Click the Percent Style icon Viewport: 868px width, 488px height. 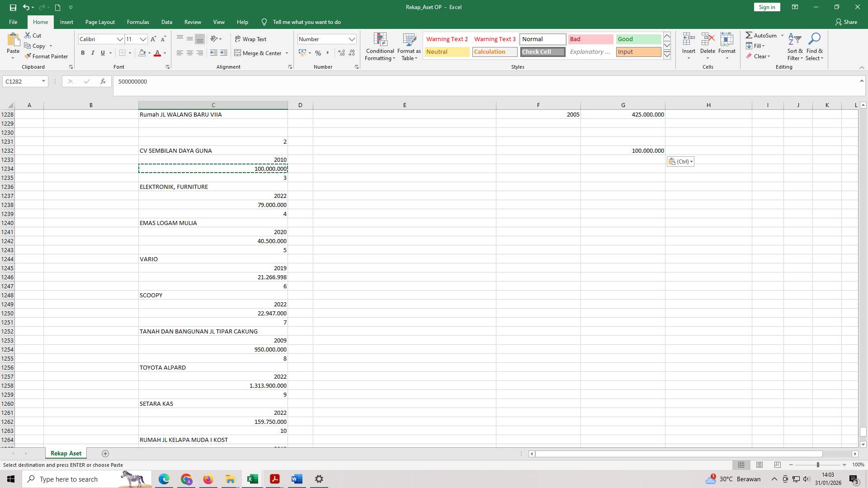point(318,53)
